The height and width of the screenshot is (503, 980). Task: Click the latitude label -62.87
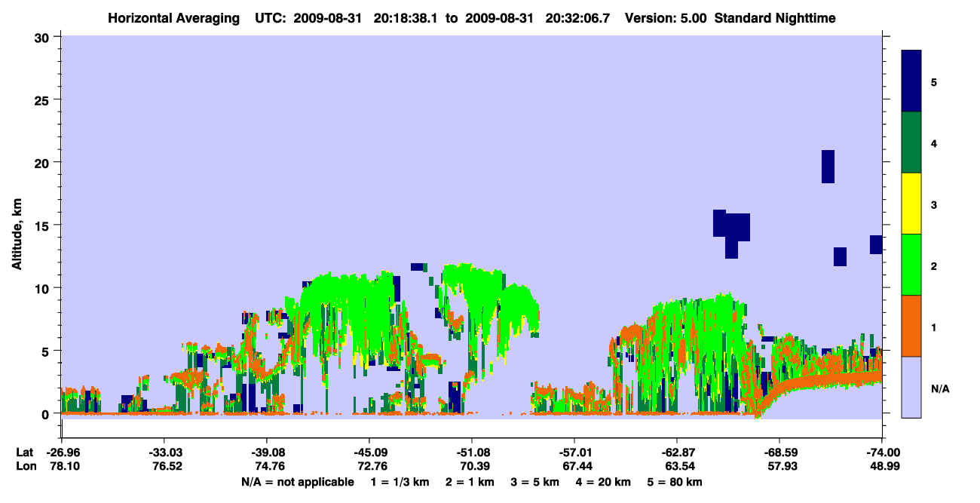(x=677, y=452)
